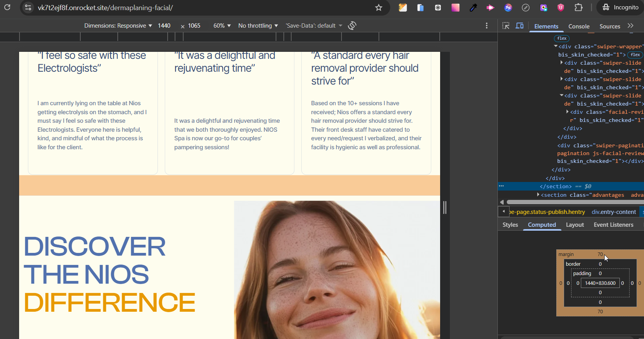Click the DOM tree horizontal scrollbar
This screenshot has width=644, height=339.
575,202
